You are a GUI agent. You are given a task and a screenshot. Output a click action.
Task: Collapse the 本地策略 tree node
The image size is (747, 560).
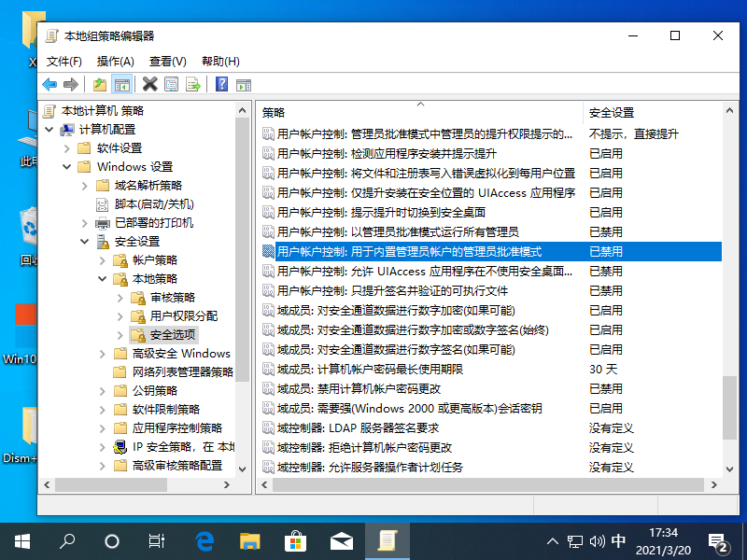click(x=103, y=278)
